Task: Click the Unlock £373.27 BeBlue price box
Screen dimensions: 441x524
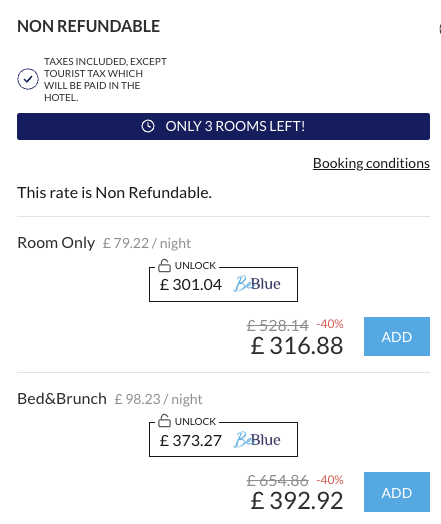Action: point(223,439)
